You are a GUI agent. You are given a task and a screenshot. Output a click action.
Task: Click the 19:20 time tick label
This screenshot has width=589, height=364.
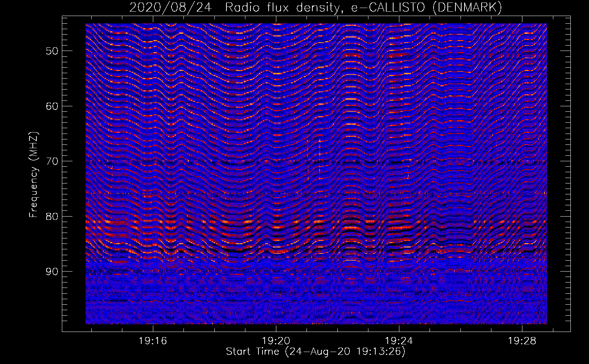(x=276, y=341)
